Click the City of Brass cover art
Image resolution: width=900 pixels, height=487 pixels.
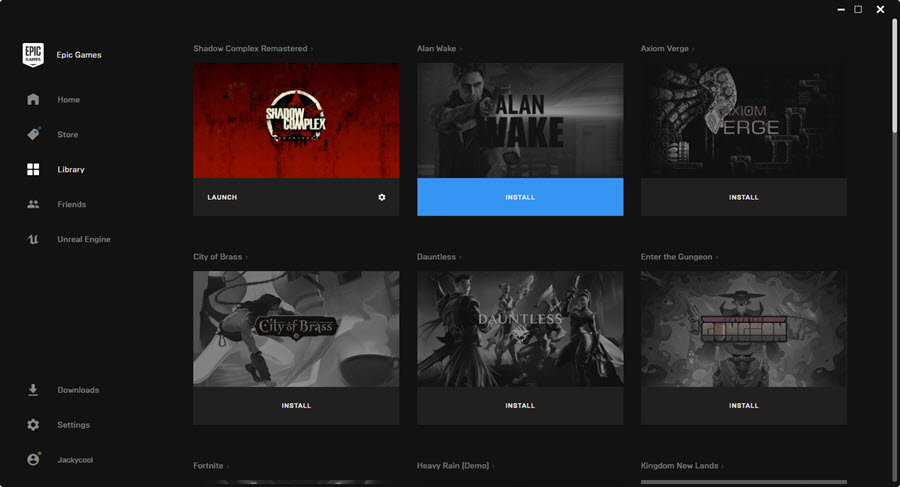(x=296, y=328)
